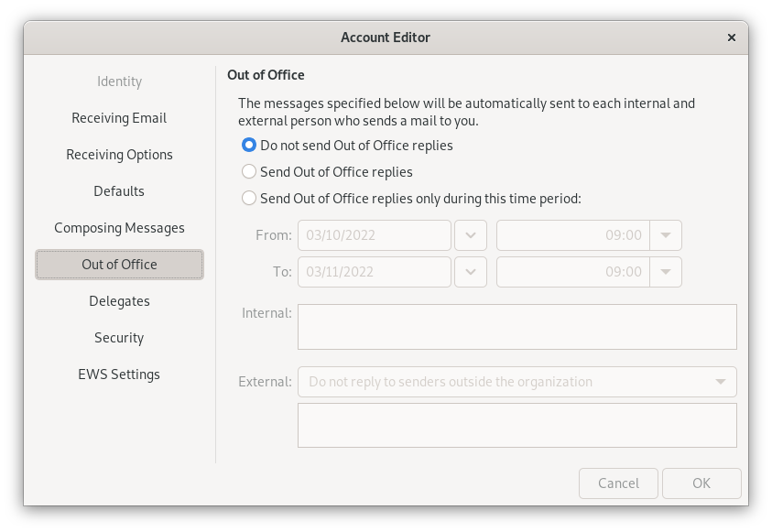Click the OK button

(701, 483)
